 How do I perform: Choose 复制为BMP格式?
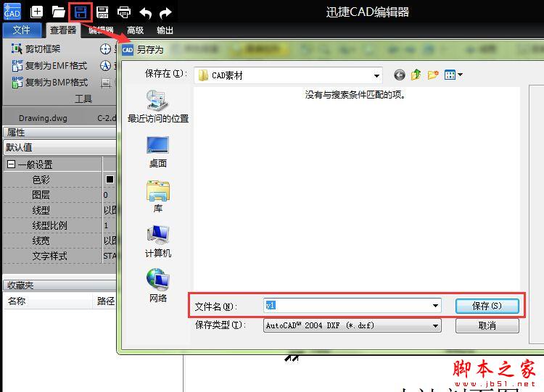[x=49, y=82]
